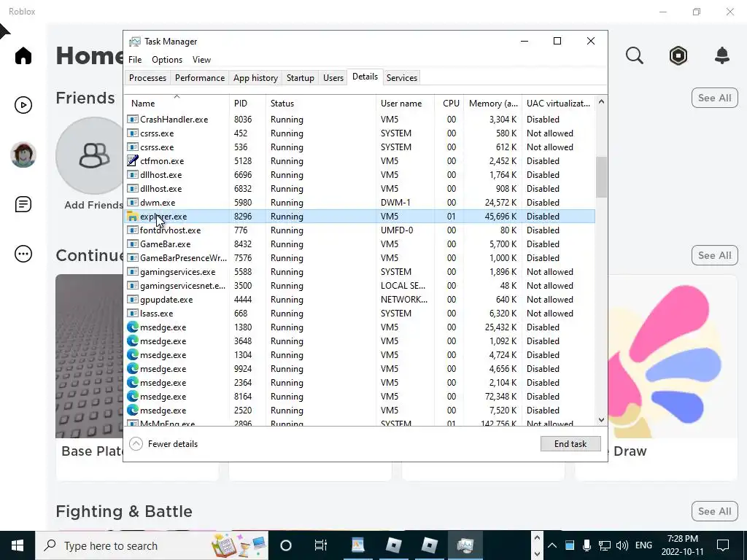The width and height of the screenshot is (747, 560).
Task: Click network icon in system tray
Action: coord(605,545)
